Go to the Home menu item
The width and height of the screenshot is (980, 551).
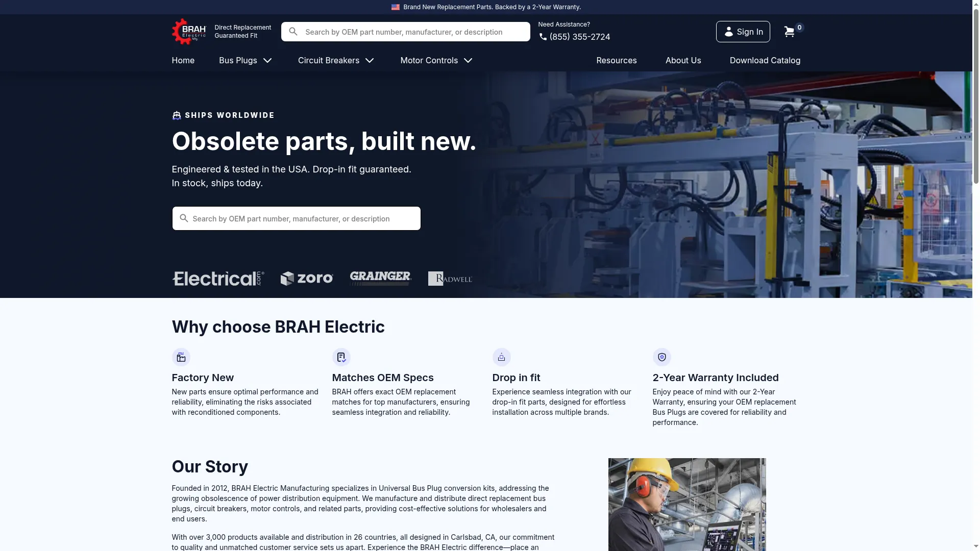tap(183, 60)
